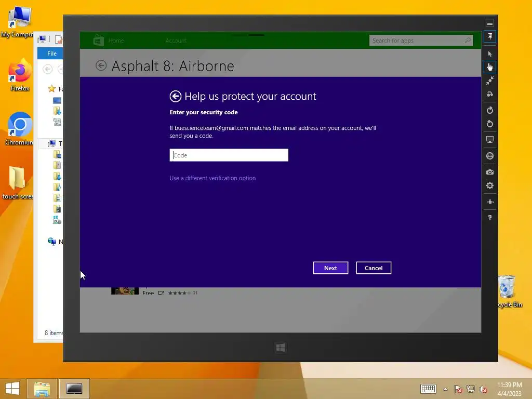The width and height of the screenshot is (532, 399).
Task: Click the Cancel button
Action: click(x=374, y=268)
